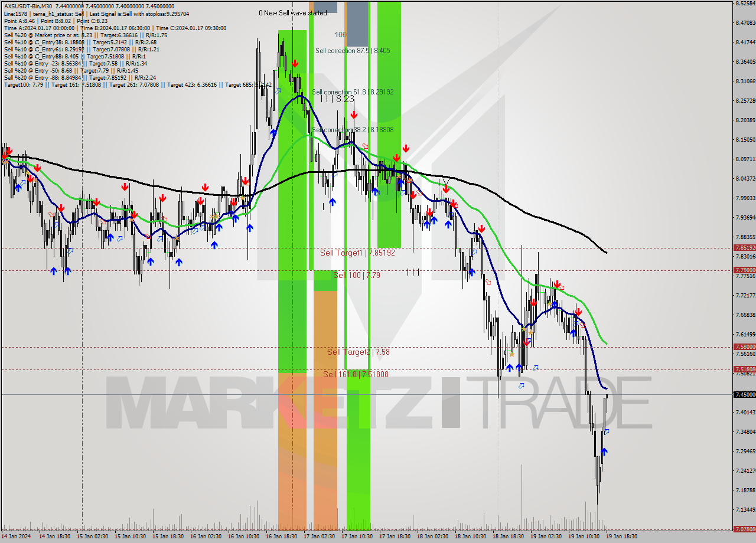Click the red 7.79000 price axis tag
The width and height of the screenshot is (756, 543).
744,270
